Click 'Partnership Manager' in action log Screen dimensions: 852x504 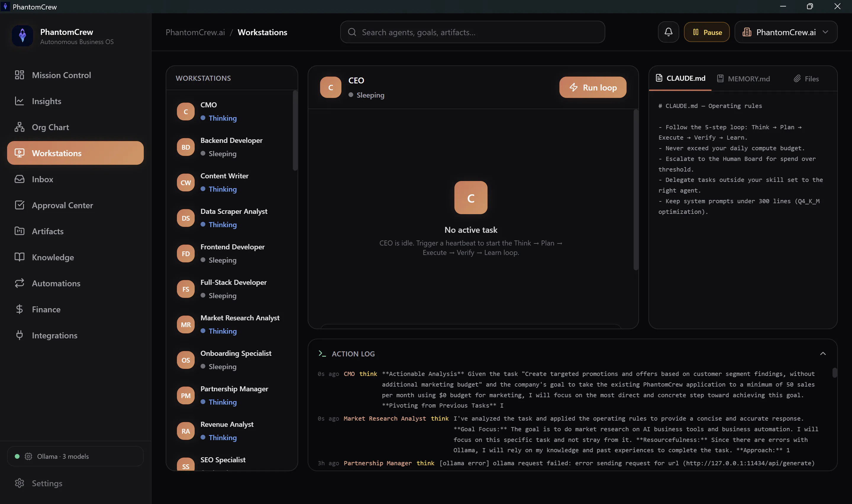[x=377, y=463]
